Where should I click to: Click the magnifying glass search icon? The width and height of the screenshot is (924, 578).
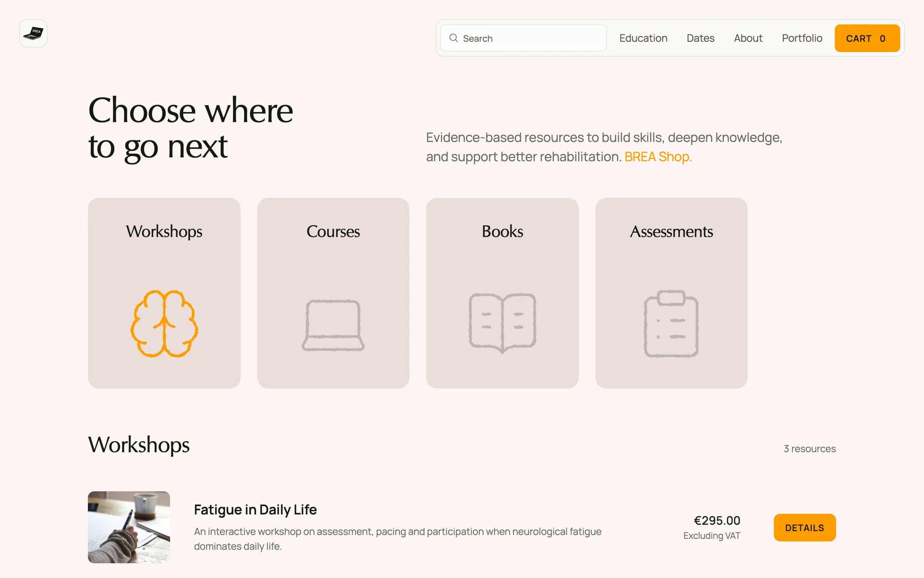click(454, 38)
